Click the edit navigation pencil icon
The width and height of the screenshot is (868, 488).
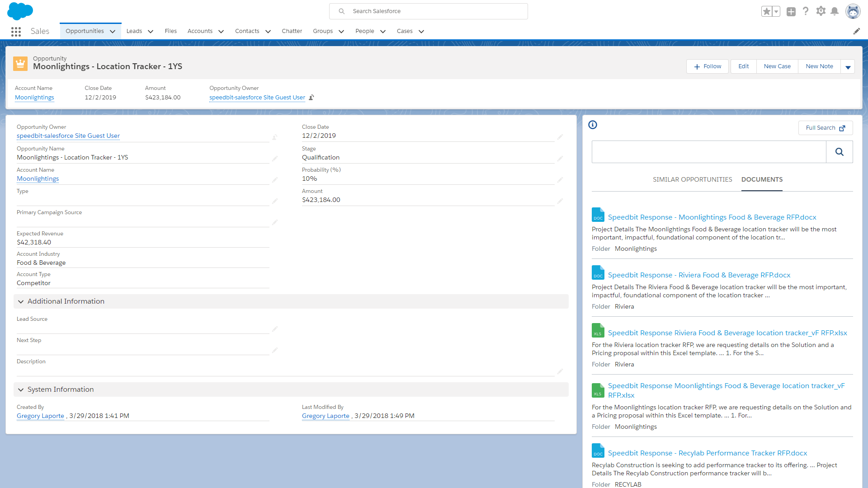click(857, 31)
